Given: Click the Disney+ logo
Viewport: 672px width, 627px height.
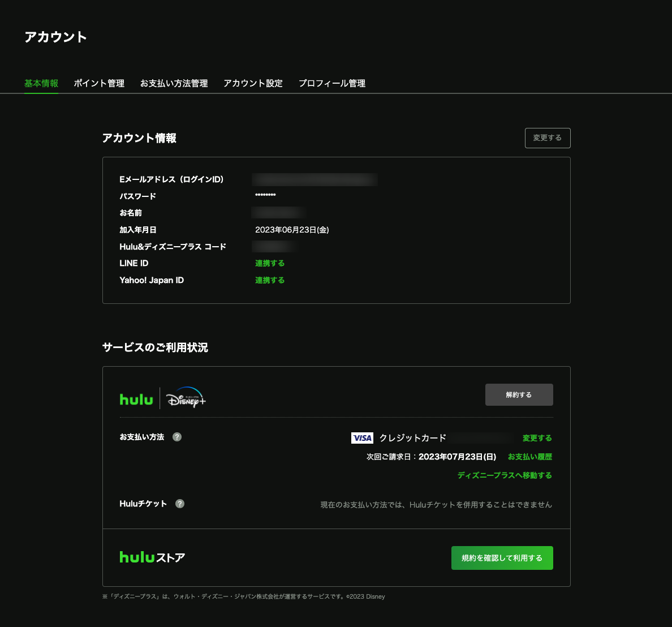Looking at the screenshot, I should (x=186, y=398).
